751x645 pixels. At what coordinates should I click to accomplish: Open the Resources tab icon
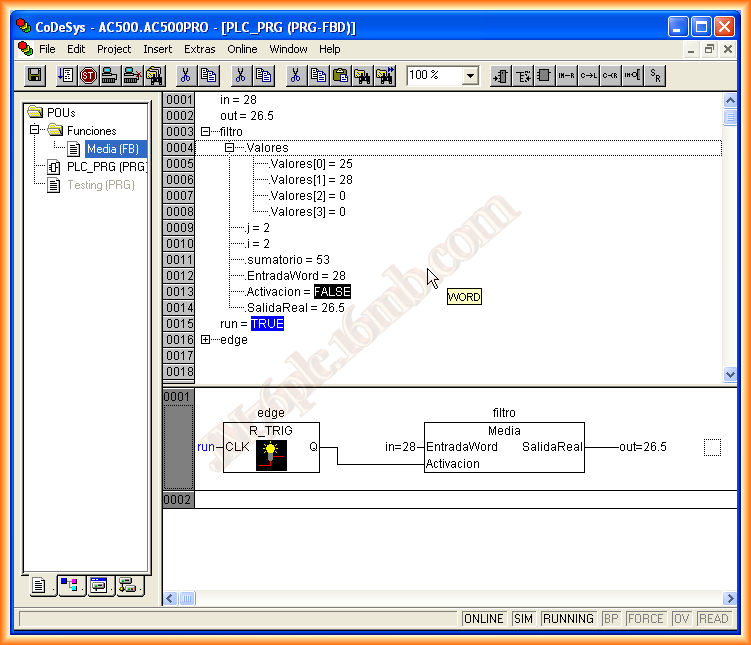click(127, 587)
